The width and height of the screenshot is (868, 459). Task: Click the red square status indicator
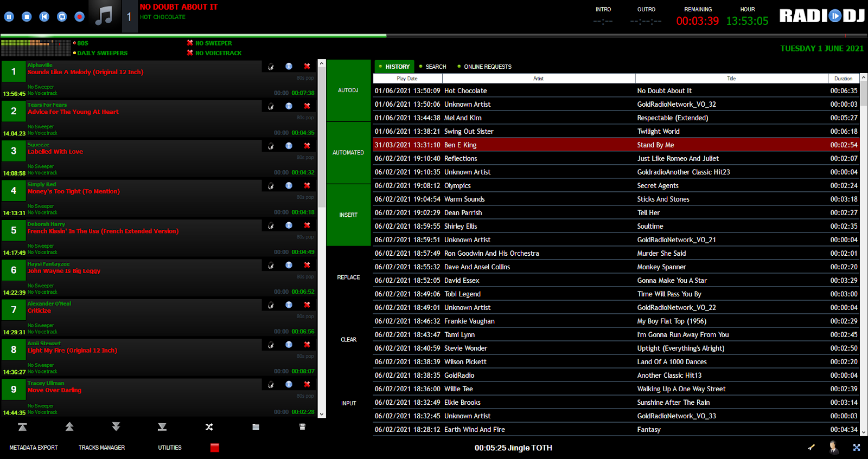click(x=215, y=448)
